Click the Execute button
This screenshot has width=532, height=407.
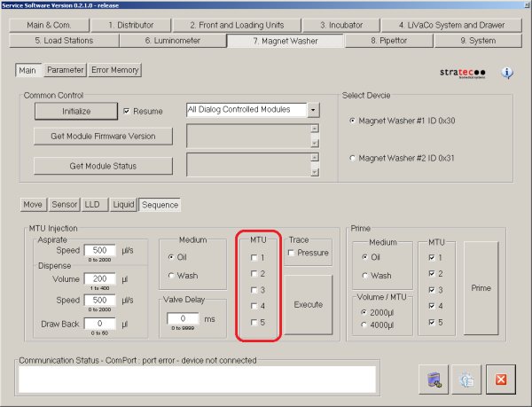coord(308,304)
